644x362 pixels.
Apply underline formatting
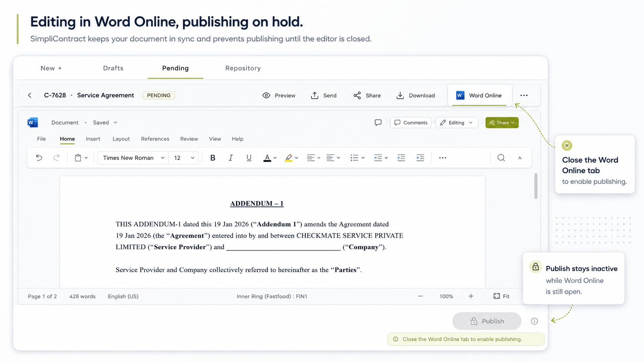pyautogui.click(x=249, y=158)
